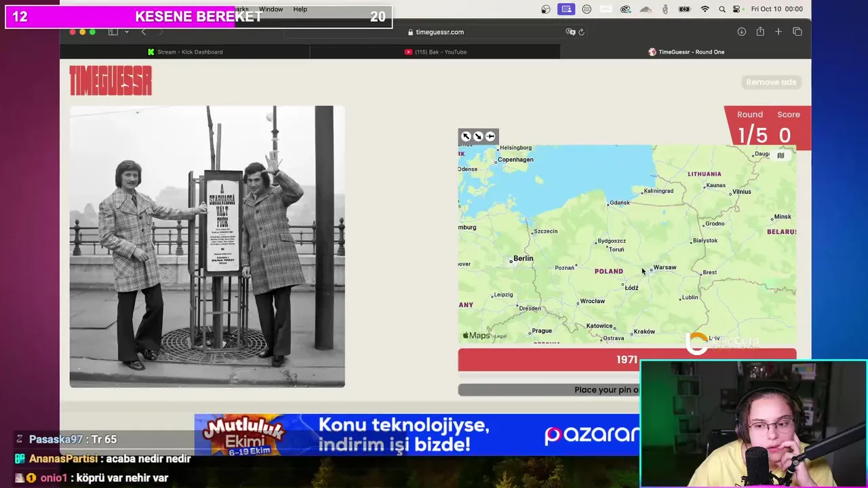Click the map shrink arrow icon

click(478, 136)
